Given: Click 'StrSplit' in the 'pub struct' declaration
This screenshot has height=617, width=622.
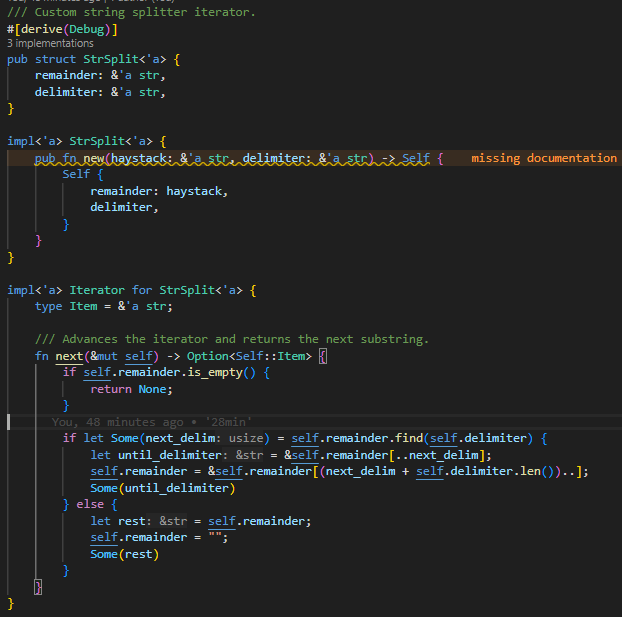Looking at the screenshot, I should tap(111, 59).
